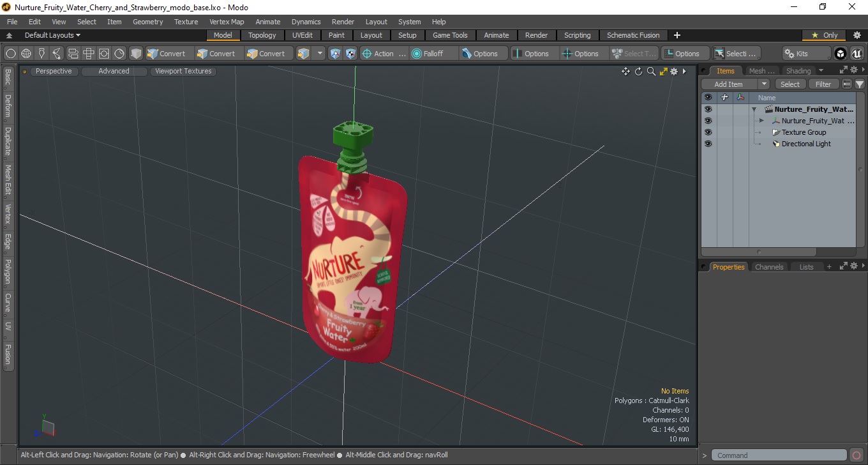This screenshot has width=868, height=465.
Task: Open the Dynamics menu
Action: point(306,22)
